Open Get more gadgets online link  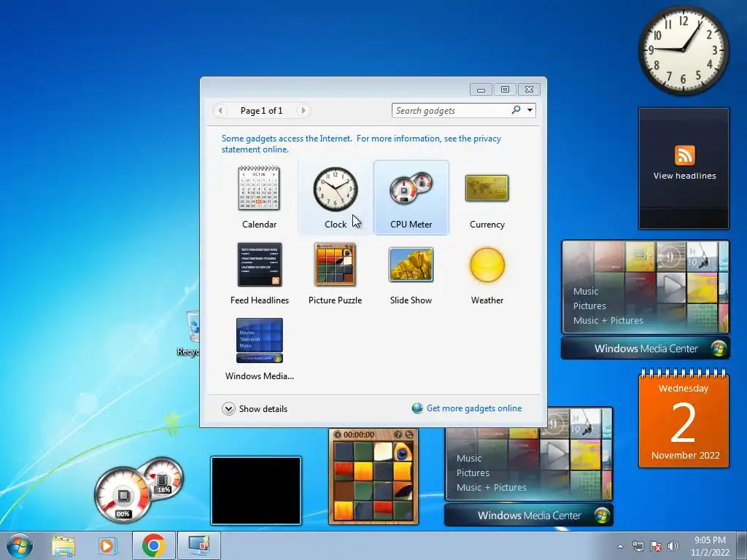tap(474, 408)
